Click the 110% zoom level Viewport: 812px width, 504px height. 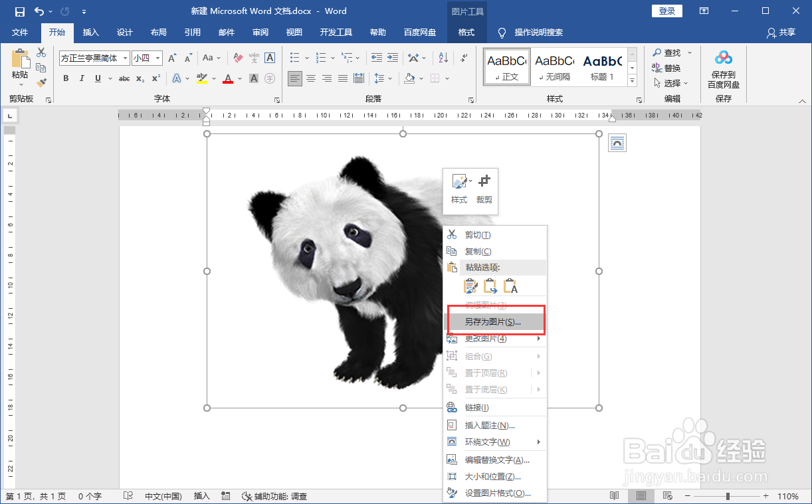tap(788, 496)
